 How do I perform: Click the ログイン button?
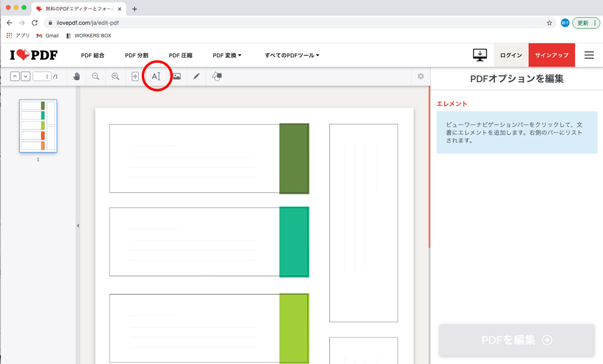511,55
